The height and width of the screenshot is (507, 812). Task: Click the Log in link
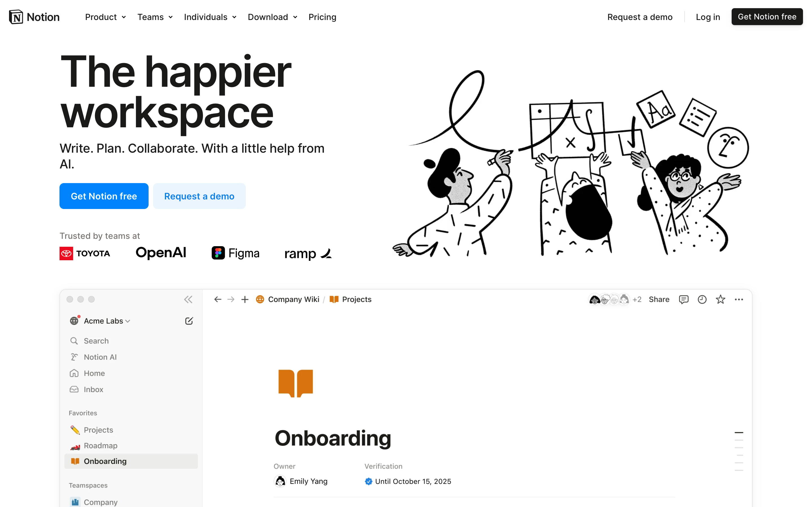coord(708,17)
